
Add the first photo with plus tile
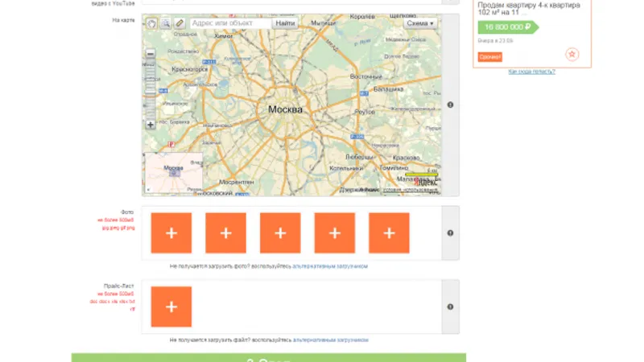[171, 232]
